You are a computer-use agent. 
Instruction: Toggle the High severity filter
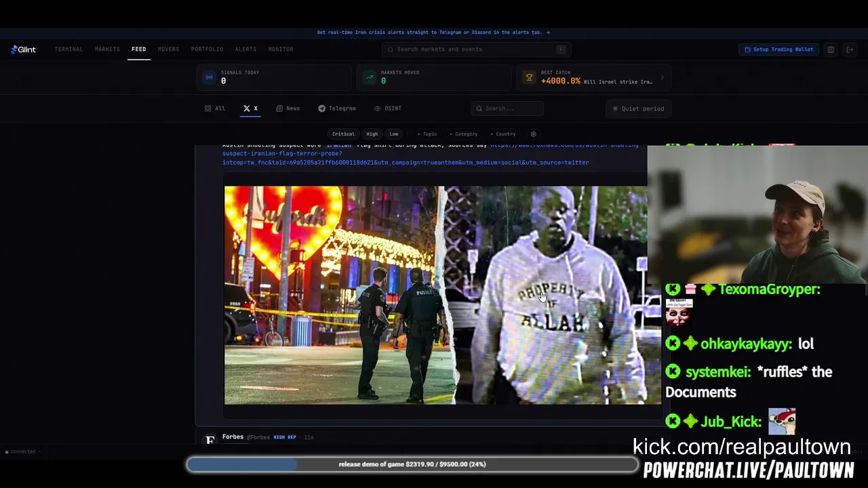[x=372, y=134]
